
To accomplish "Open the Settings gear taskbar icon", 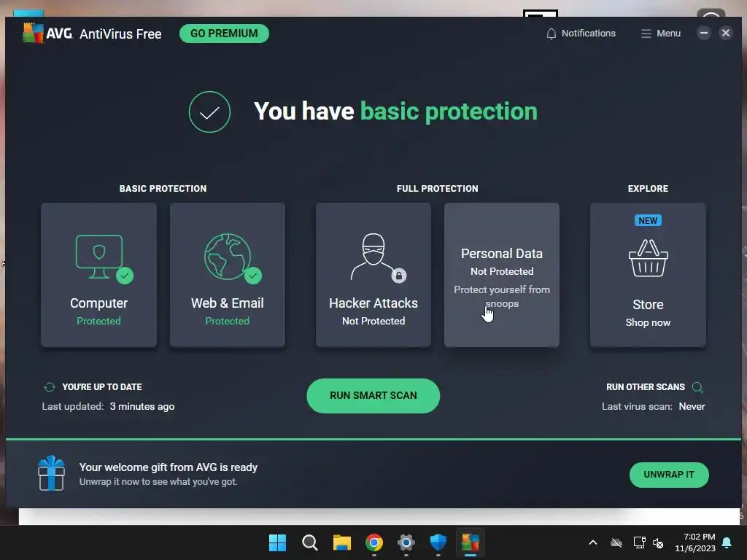I will click(x=406, y=542).
